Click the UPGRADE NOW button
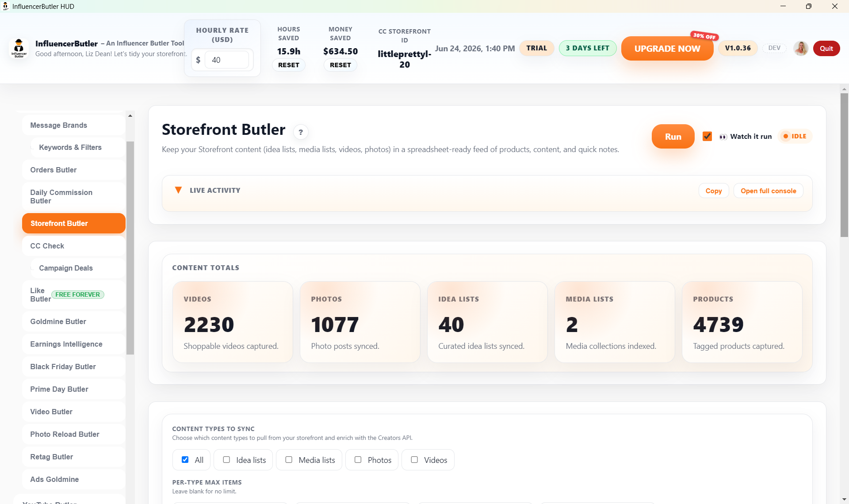 click(667, 49)
